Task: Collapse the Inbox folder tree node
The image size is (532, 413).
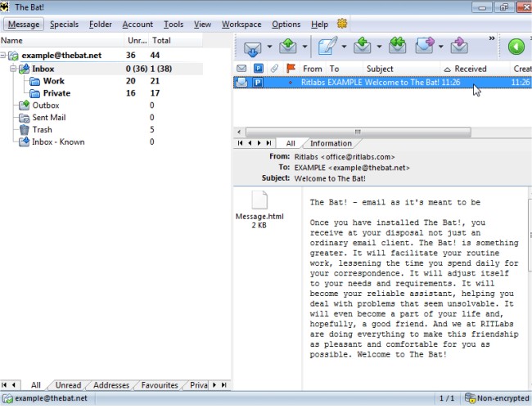Action: (14, 69)
